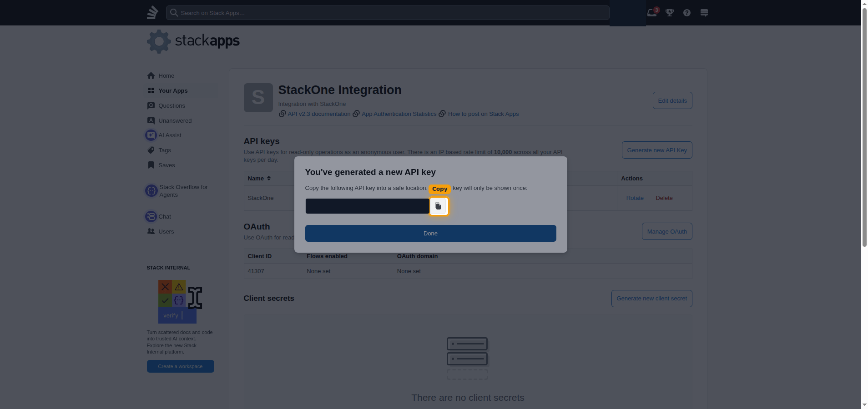Screen dimensions: 868x409
Task: Open the achievements trophy icon
Action: (x=669, y=13)
